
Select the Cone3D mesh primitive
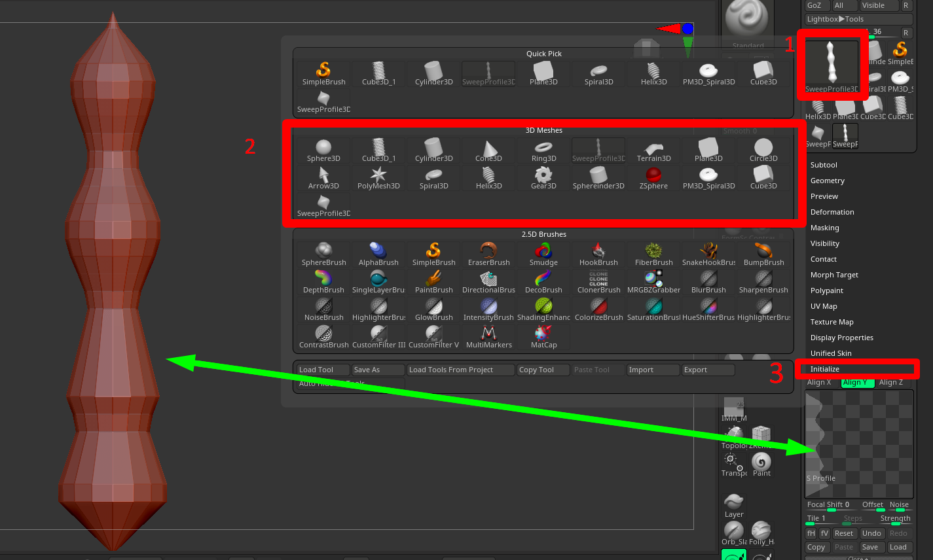click(488, 150)
